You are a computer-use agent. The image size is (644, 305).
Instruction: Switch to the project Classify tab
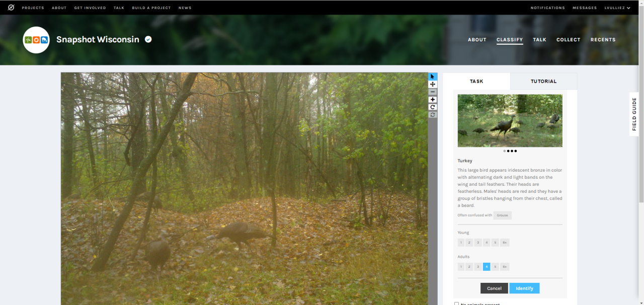pyautogui.click(x=510, y=40)
